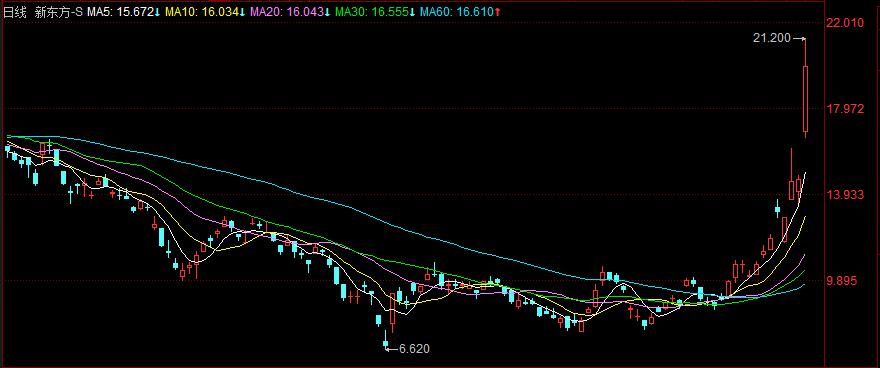The height and width of the screenshot is (368, 880).
Task: Click the red up arrow after MA60 value
Action: pyautogui.click(x=498, y=12)
